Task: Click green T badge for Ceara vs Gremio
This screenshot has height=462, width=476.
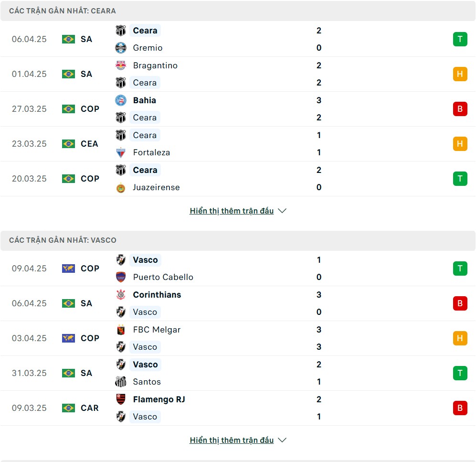Action: [460, 39]
